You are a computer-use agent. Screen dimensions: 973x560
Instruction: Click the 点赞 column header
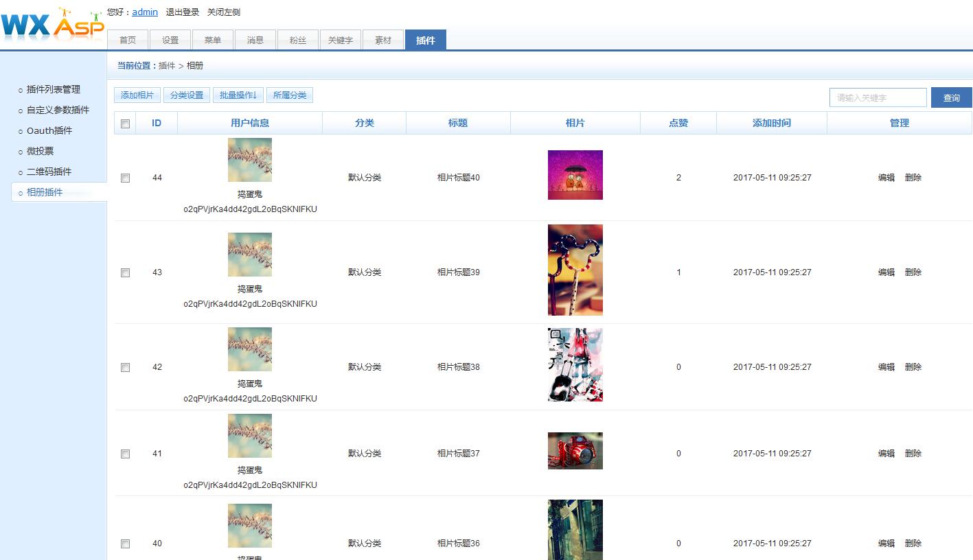[x=678, y=123]
